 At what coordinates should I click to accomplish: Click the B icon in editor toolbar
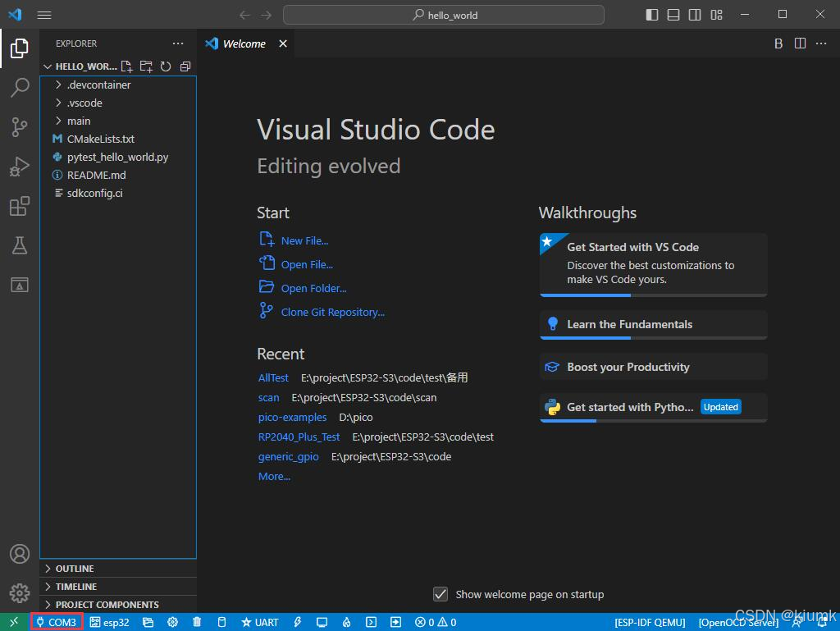click(778, 43)
